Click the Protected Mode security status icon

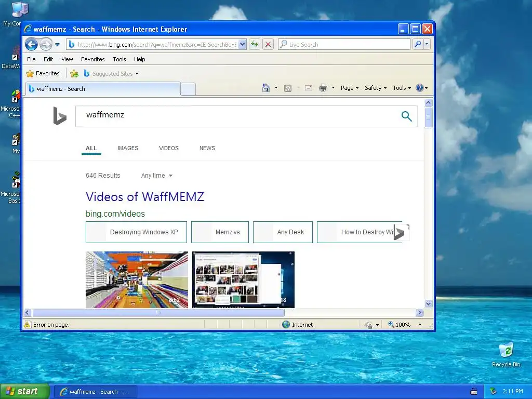pos(368,325)
